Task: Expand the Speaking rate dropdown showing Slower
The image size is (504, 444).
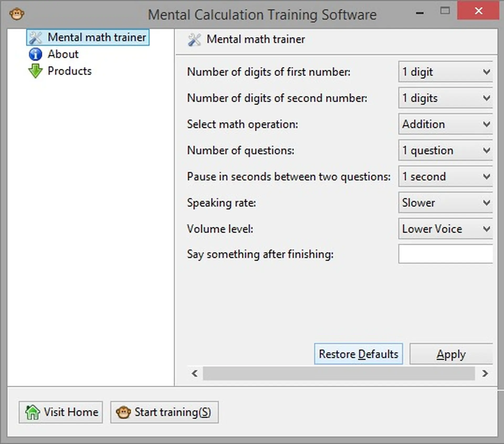Action: point(445,202)
